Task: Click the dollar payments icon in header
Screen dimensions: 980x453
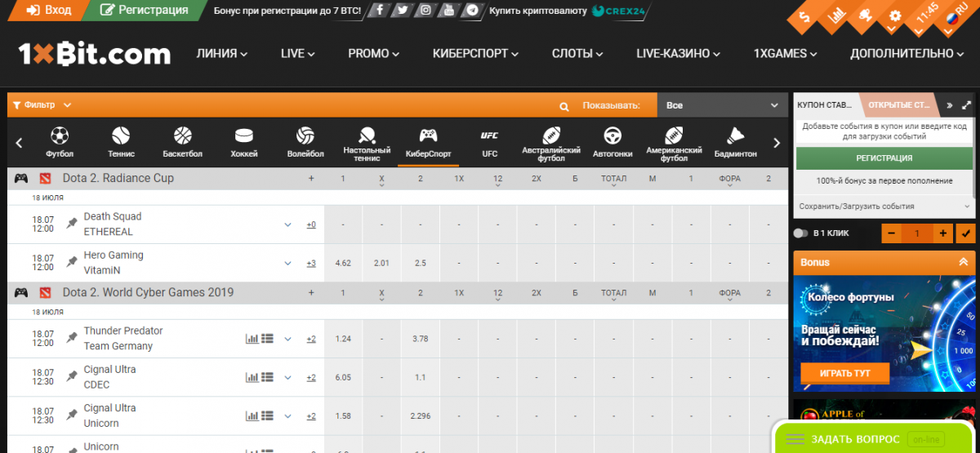Action: (804, 17)
